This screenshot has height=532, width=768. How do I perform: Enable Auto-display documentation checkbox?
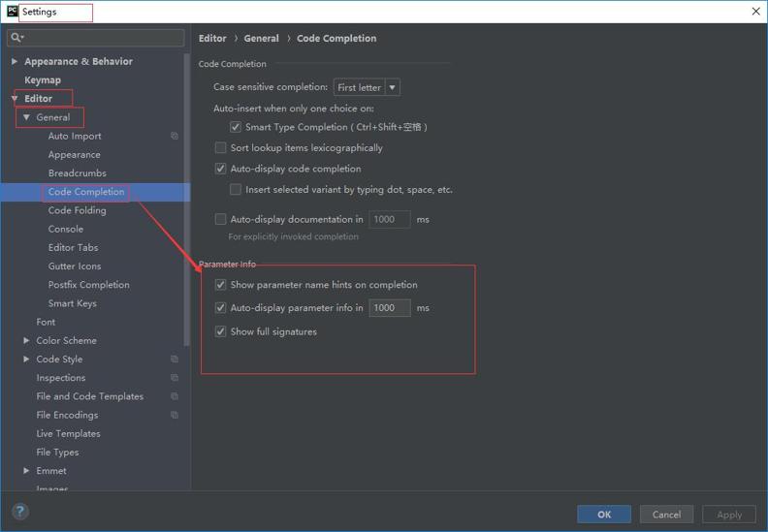[x=220, y=219]
